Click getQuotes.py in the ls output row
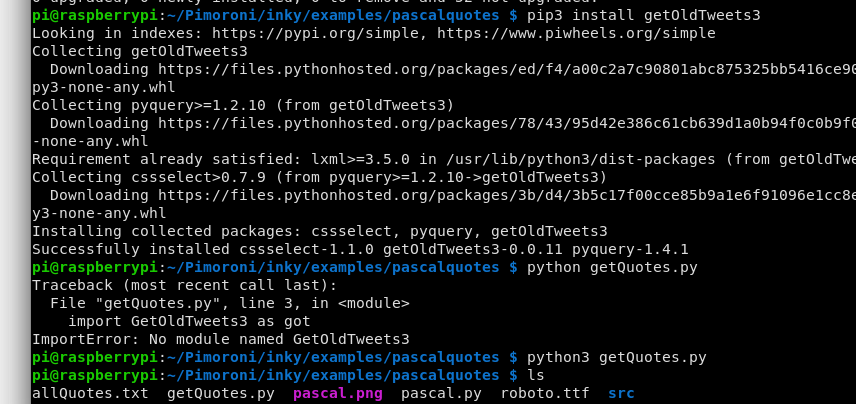The width and height of the screenshot is (856, 404). pos(221,394)
